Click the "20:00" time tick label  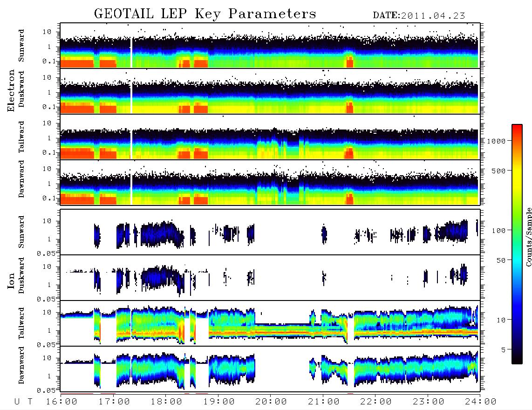click(271, 402)
